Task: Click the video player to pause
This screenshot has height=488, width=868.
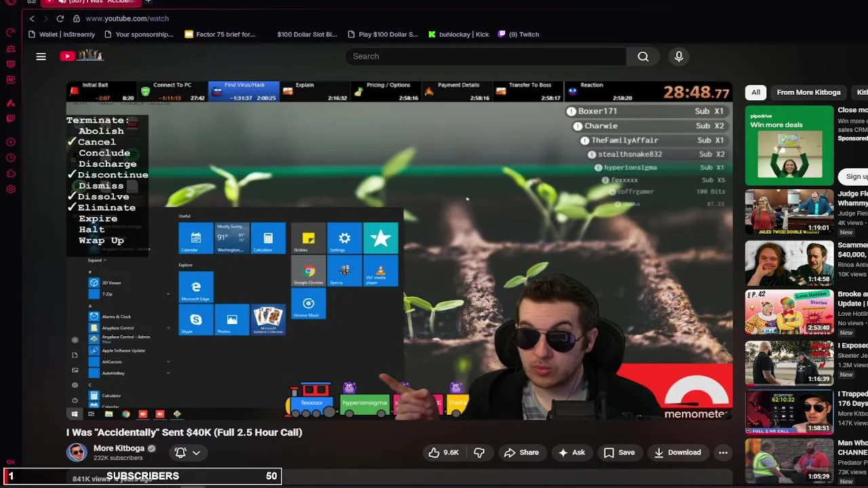Action: tap(399, 250)
